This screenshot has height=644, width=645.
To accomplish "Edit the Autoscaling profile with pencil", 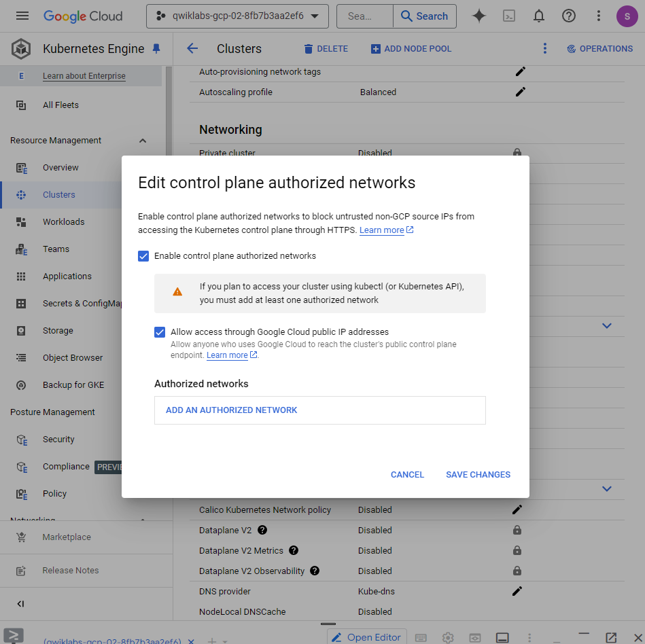I will [x=521, y=92].
